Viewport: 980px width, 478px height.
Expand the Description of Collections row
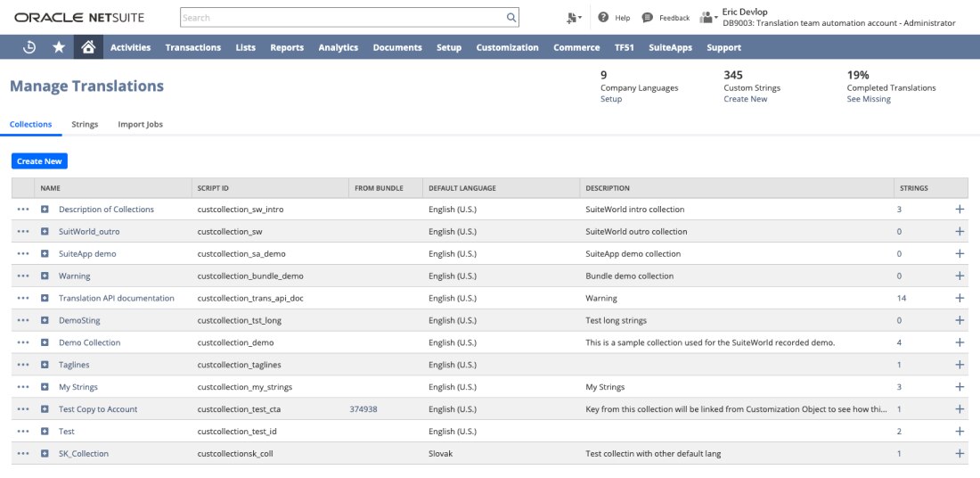[45, 210]
